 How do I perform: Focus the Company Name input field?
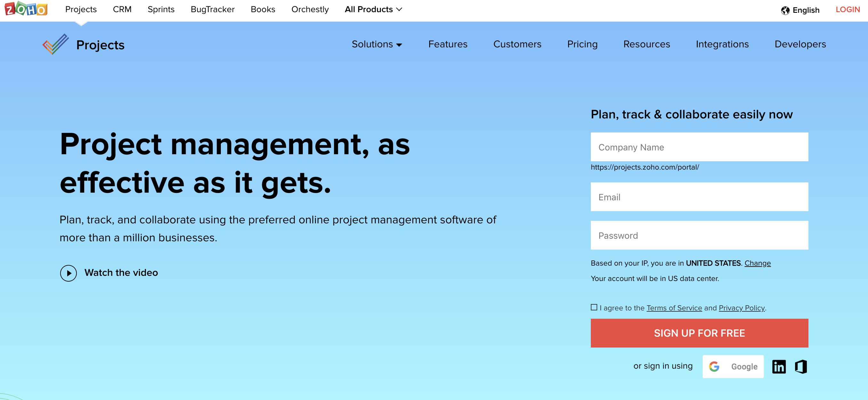pyautogui.click(x=699, y=147)
